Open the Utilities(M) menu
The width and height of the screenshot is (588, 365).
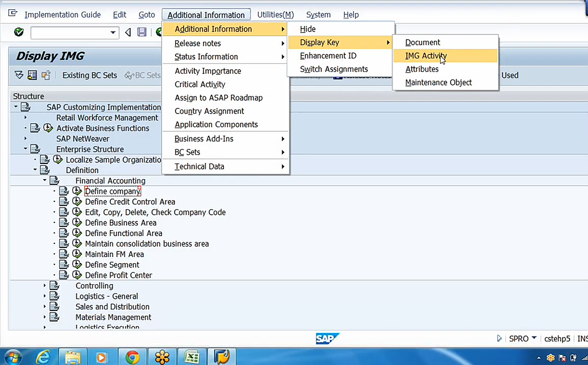coord(275,15)
